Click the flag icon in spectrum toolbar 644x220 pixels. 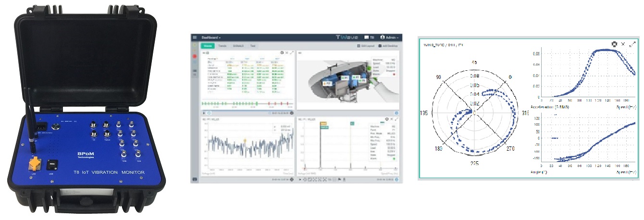click(339, 180)
